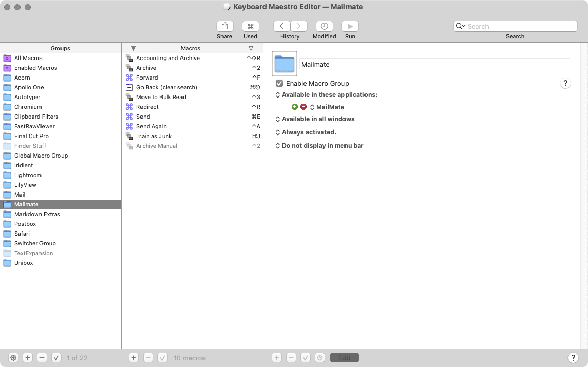Screen dimensions: 588x367
Task: Toggle enable for selected group checkmark
Action: point(56,358)
